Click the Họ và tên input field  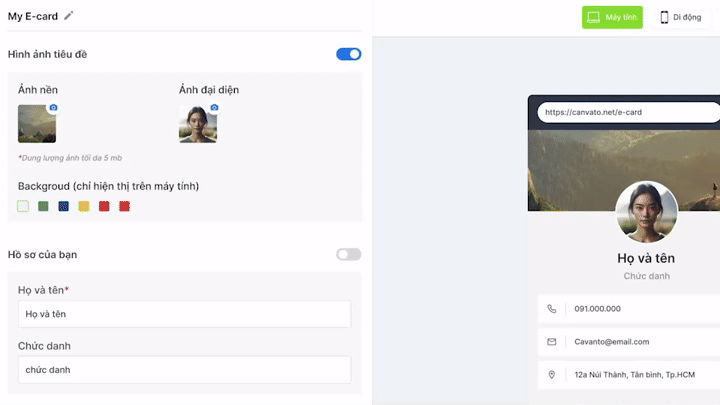pyautogui.click(x=184, y=314)
